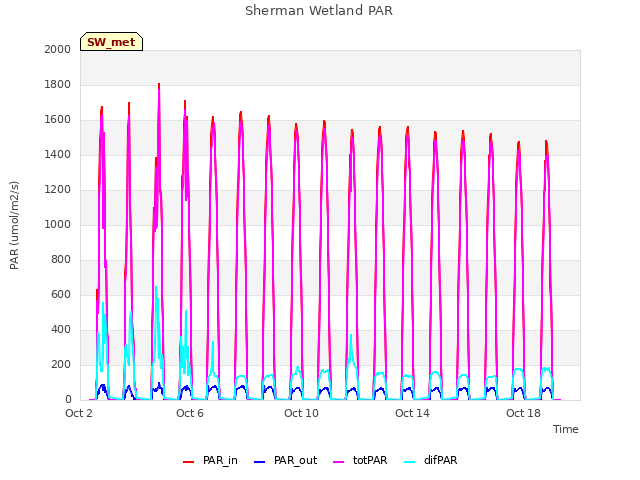Click the 2000 y-axis tick label
This screenshot has width=640, height=480.
coord(58,49)
